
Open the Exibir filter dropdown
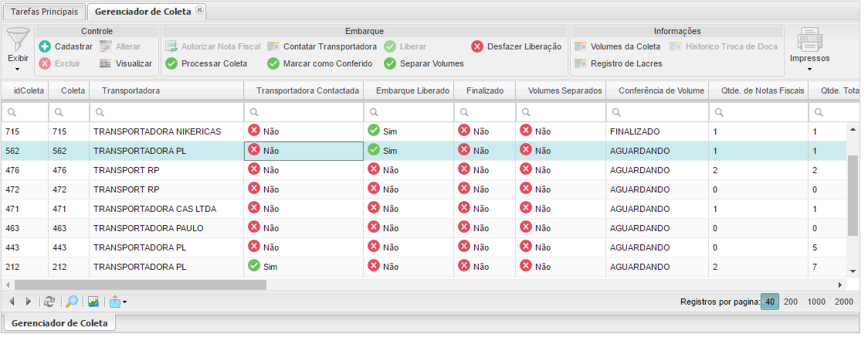[x=18, y=50]
